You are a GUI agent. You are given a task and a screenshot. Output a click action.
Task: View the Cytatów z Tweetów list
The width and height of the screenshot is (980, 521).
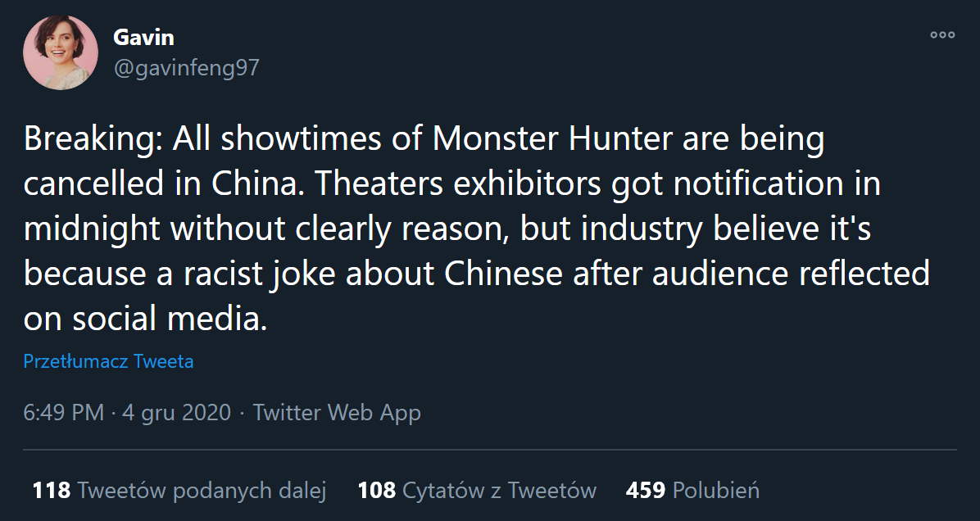(x=499, y=491)
